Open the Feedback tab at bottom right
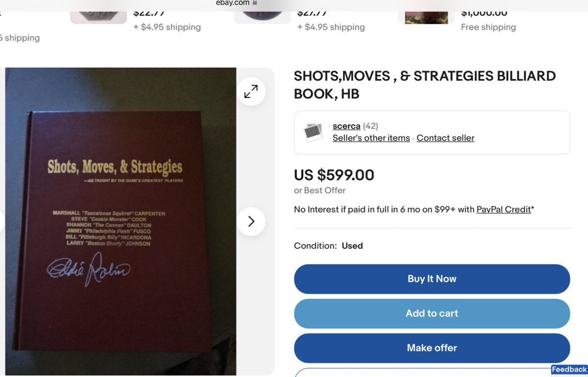588x377 pixels. pos(569,370)
